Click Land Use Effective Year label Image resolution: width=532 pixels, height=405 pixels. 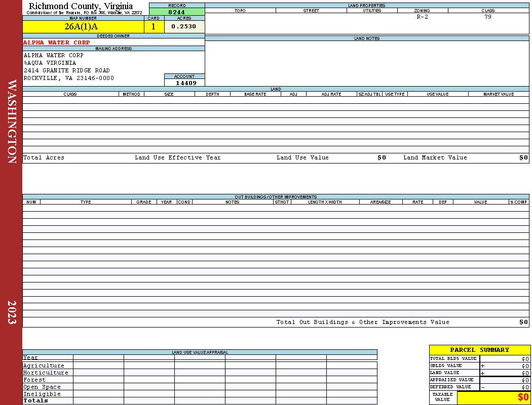(x=178, y=157)
